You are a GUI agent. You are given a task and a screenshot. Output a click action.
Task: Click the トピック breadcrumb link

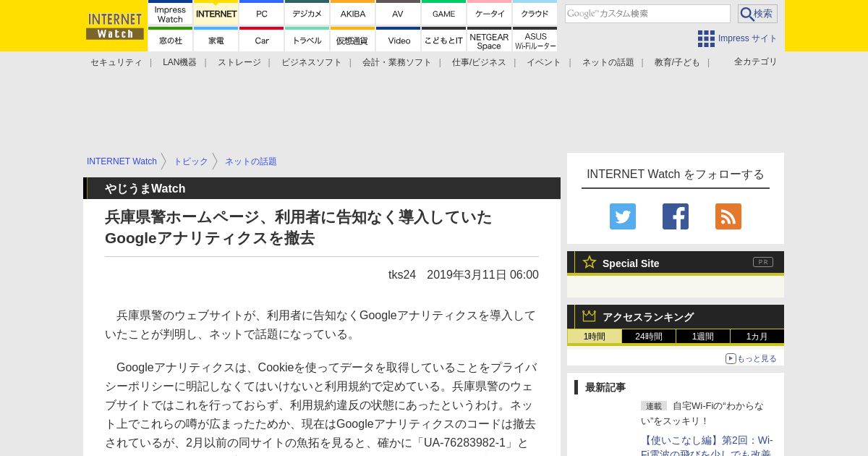pos(190,161)
